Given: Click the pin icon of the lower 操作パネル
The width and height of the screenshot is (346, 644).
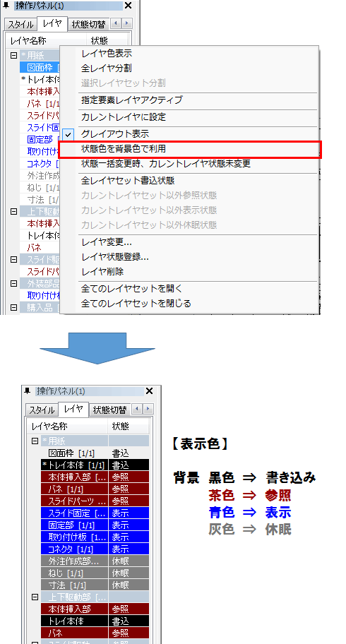Looking at the screenshot, I should [x=27, y=390].
